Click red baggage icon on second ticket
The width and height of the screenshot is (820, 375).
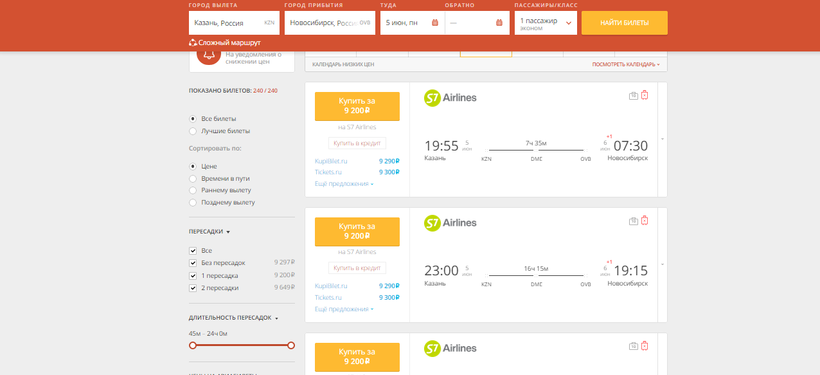point(644,221)
